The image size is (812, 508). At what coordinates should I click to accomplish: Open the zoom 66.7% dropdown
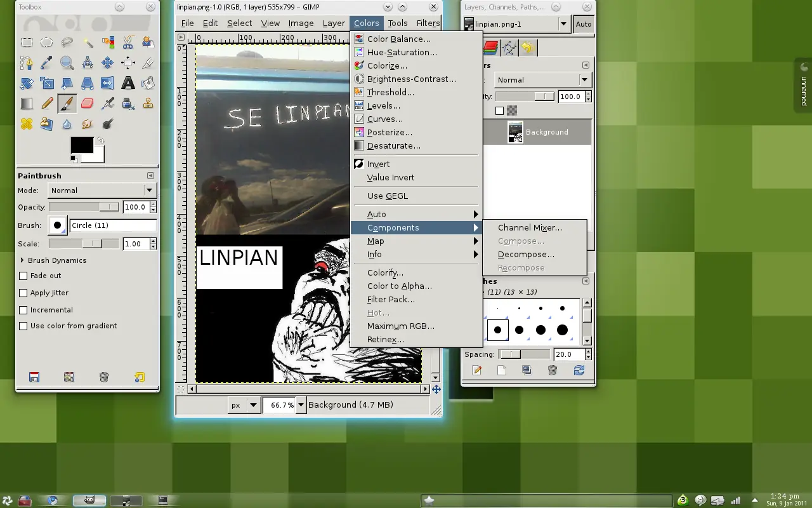point(301,404)
